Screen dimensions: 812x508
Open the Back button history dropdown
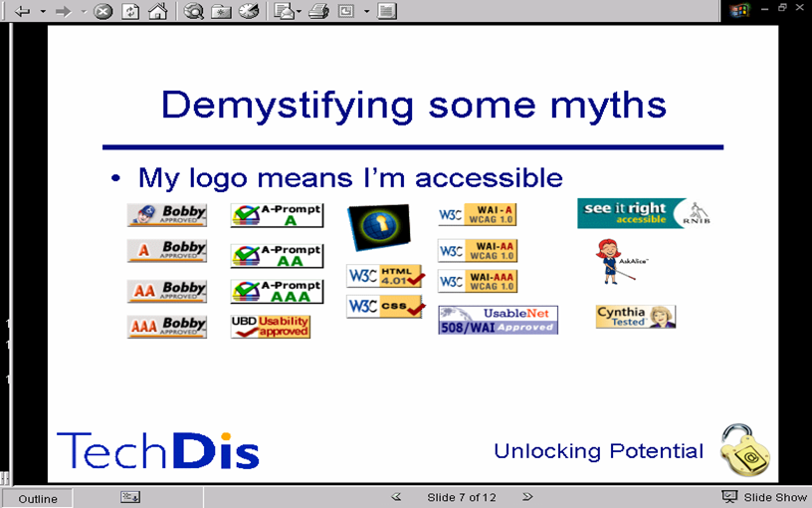point(43,11)
